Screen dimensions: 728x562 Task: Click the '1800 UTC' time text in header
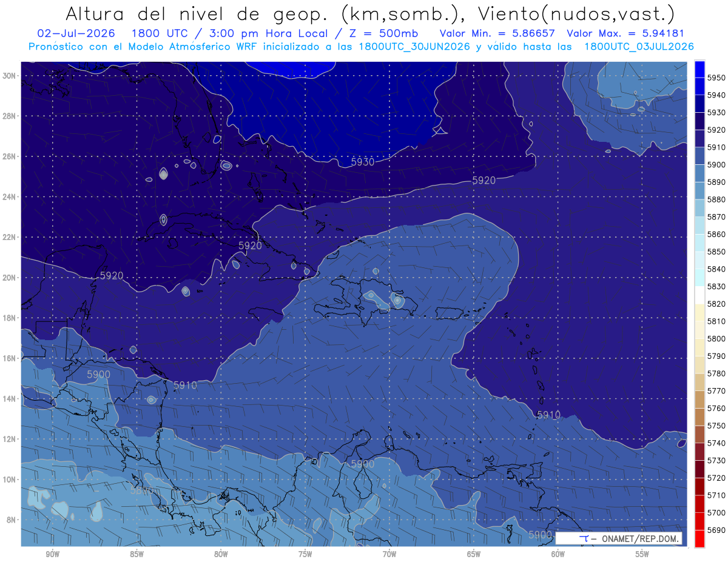click(x=160, y=33)
